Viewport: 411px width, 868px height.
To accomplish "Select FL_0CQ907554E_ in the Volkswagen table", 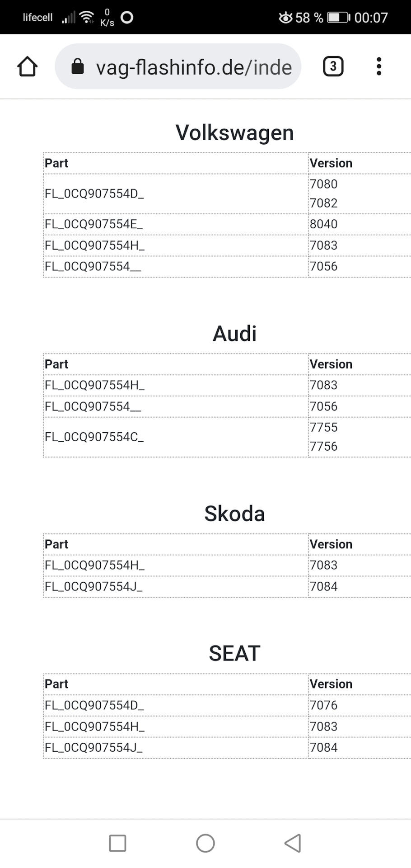I will 93,224.
